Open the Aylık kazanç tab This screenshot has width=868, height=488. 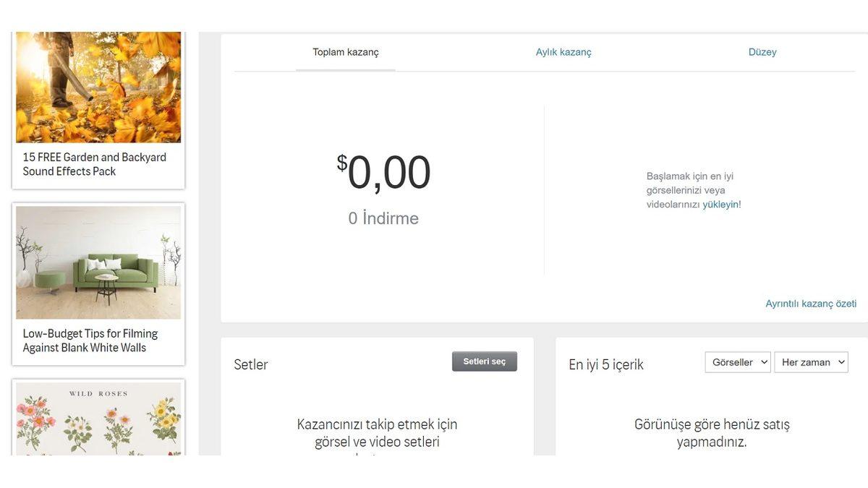coord(563,52)
